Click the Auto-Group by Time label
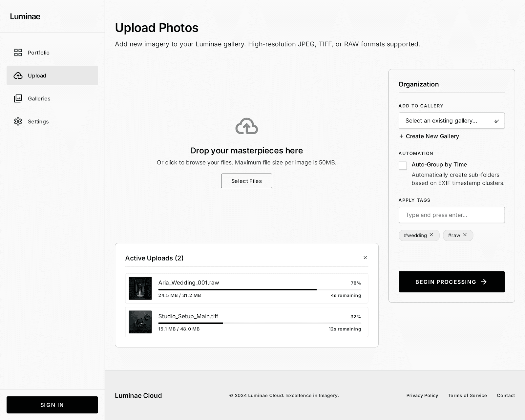Image resolution: width=525 pixels, height=420 pixels. click(x=439, y=164)
